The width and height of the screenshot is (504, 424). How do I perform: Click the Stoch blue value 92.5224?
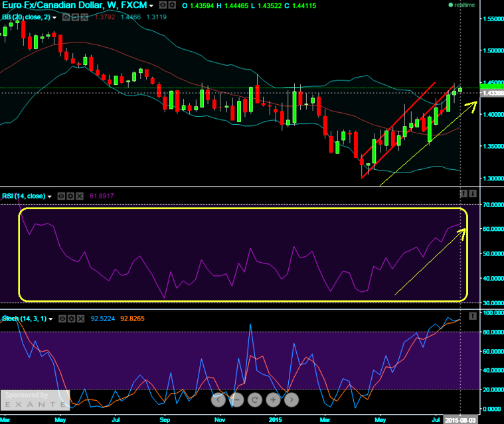point(102,318)
